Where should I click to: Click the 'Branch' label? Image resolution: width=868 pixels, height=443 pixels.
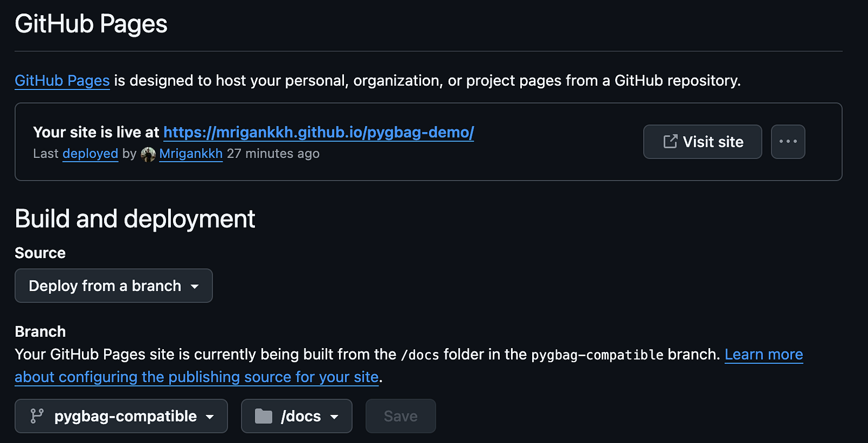40,332
